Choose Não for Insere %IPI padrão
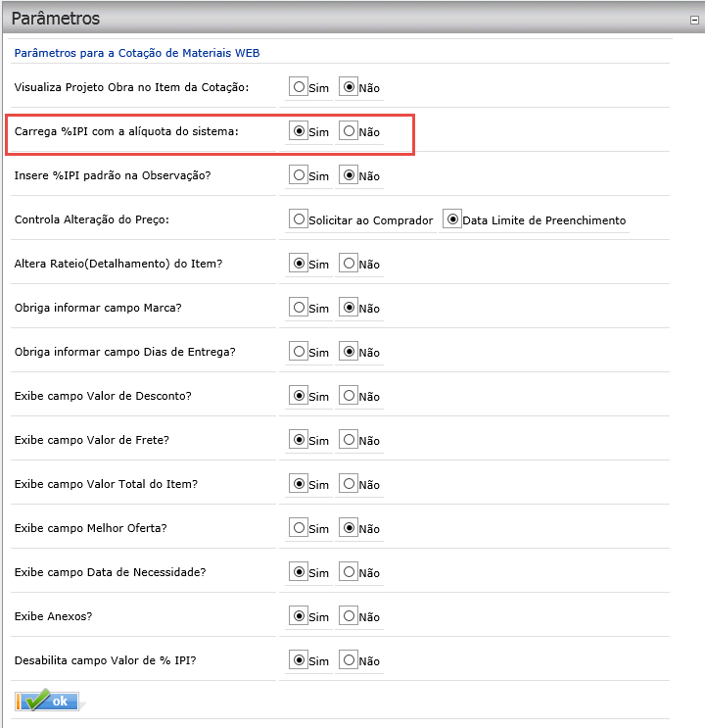Screen dimensions: 705x728 [x=349, y=175]
